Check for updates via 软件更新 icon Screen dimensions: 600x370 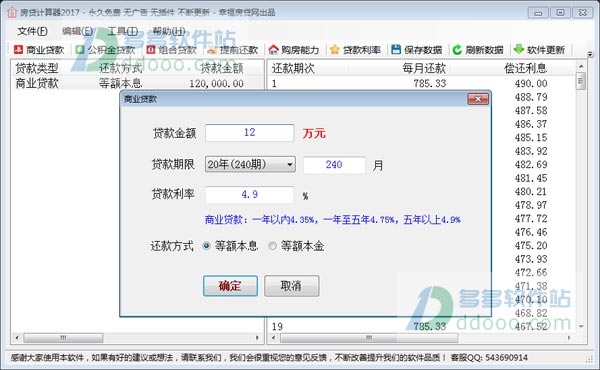click(518, 49)
